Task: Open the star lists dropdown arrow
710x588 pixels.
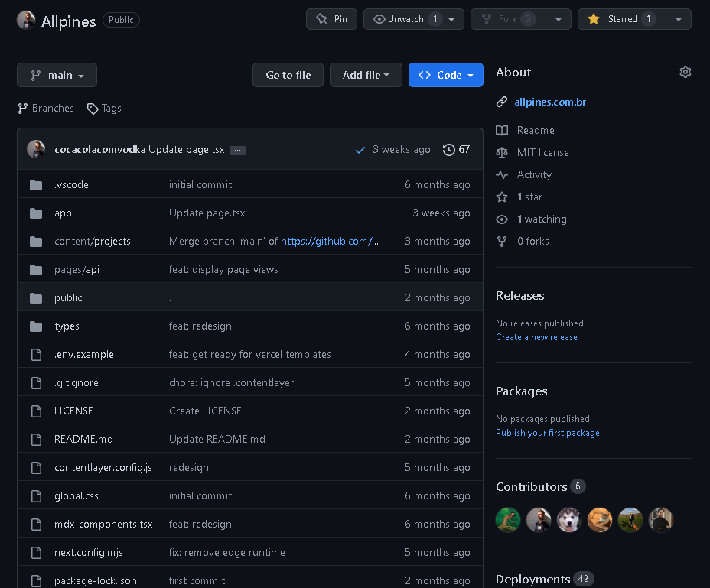Action: click(679, 19)
